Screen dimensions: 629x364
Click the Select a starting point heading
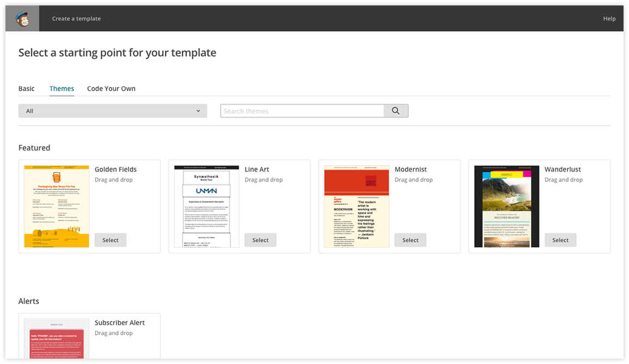click(x=117, y=53)
